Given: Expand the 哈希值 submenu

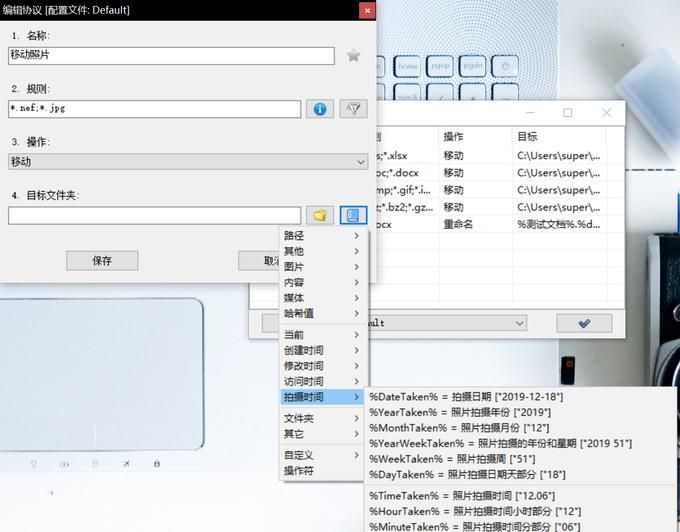Looking at the screenshot, I should click(x=322, y=313).
